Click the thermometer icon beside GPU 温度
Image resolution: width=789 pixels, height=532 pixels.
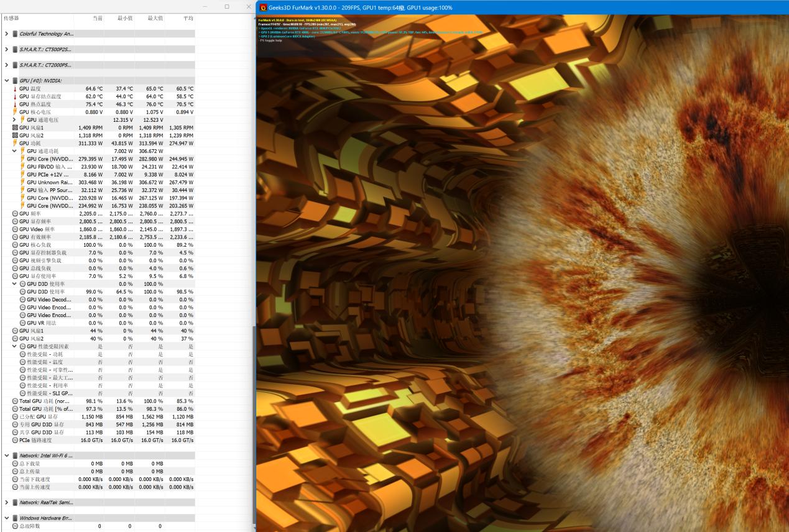(x=15, y=89)
